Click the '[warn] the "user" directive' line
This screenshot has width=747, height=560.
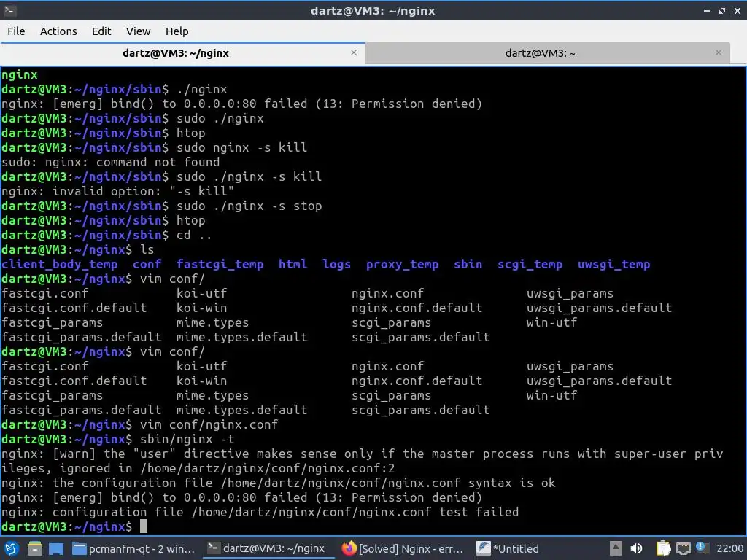click(362, 454)
